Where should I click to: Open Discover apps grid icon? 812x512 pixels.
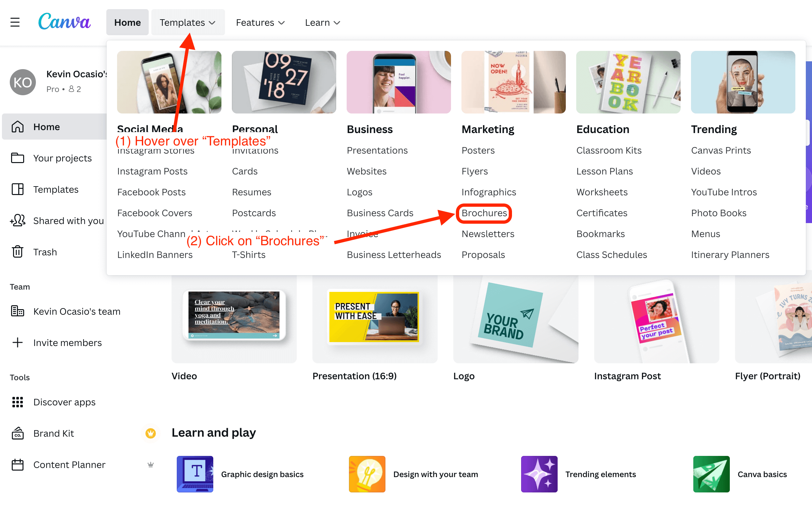18,402
